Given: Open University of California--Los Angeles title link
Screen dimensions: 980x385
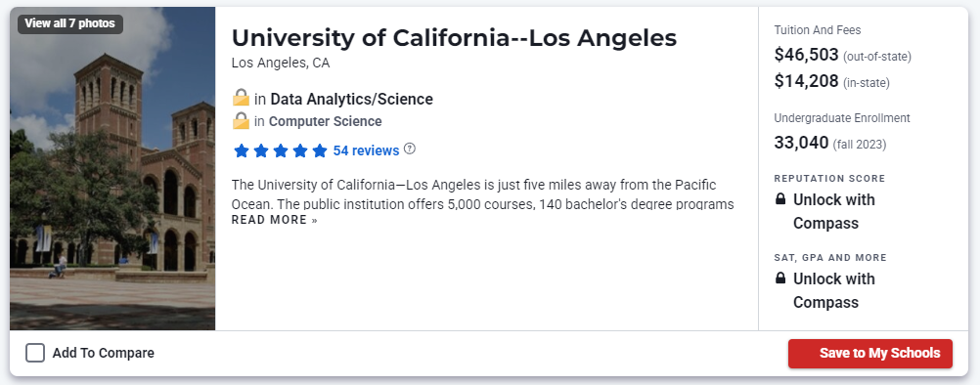Looking at the screenshot, I should [x=454, y=38].
